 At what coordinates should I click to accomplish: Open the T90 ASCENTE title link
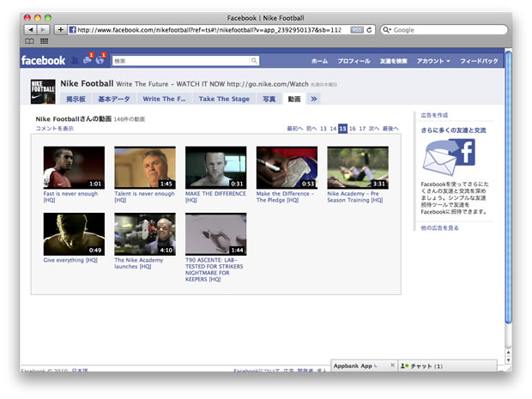(215, 269)
